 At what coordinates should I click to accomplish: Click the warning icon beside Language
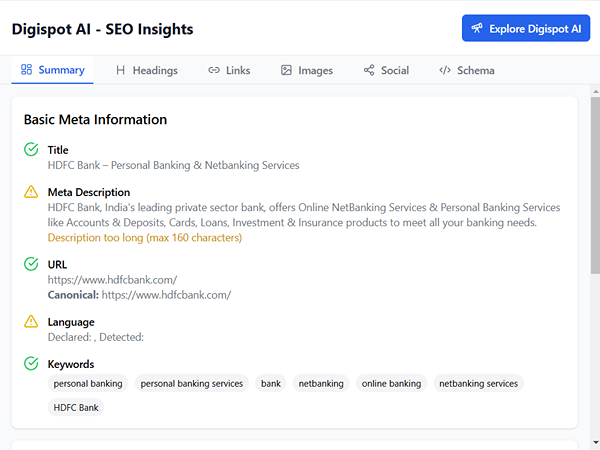[31, 321]
